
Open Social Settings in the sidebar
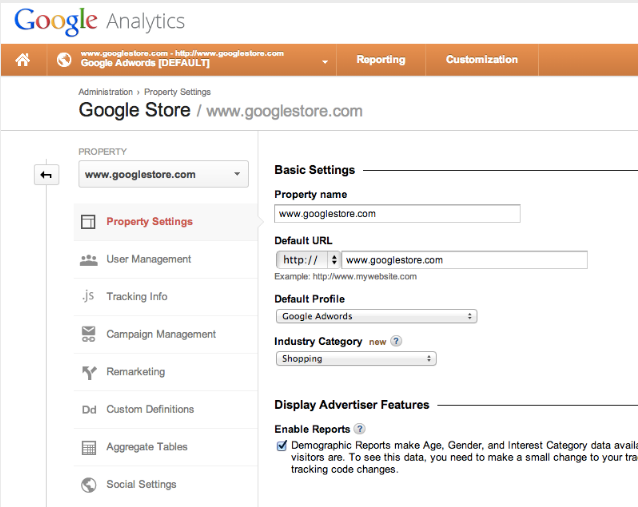click(141, 484)
